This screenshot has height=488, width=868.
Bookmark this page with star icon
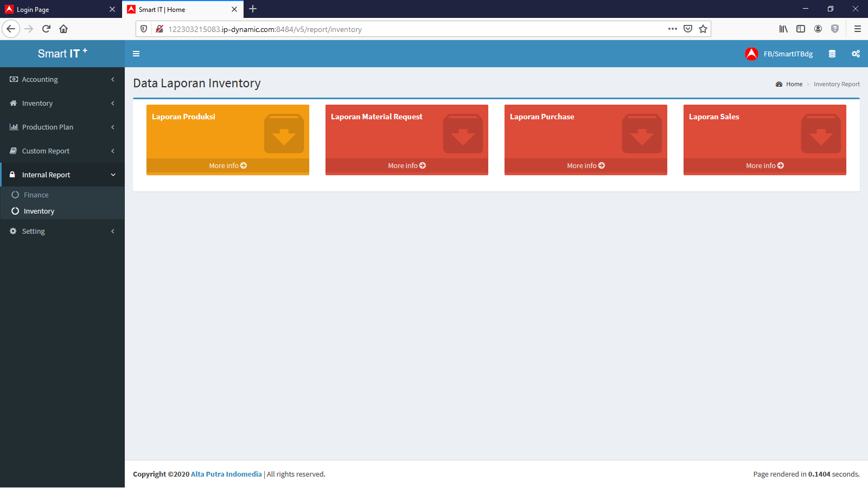click(703, 29)
